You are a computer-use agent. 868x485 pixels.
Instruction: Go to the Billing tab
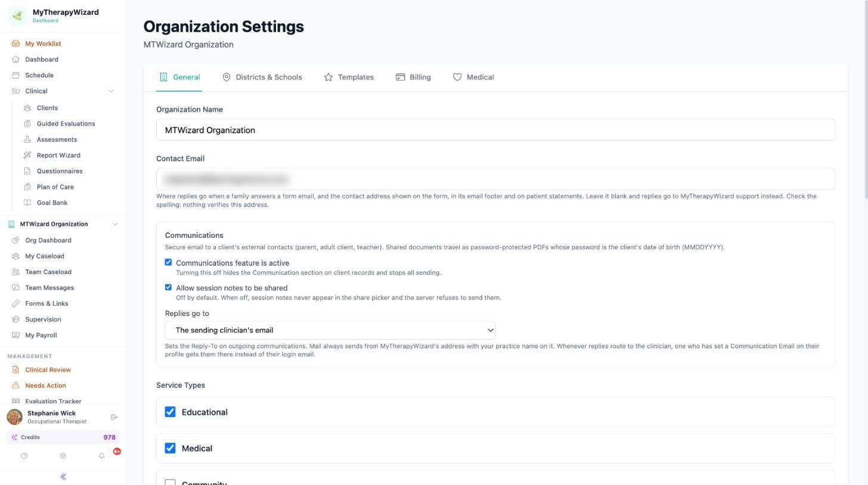tap(413, 77)
